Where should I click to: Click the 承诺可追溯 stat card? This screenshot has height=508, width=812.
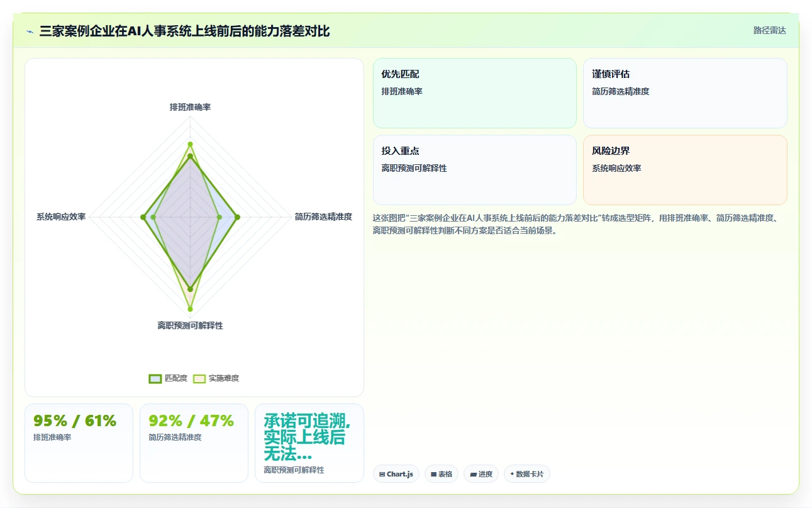pyautogui.click(x=309, y=443)
